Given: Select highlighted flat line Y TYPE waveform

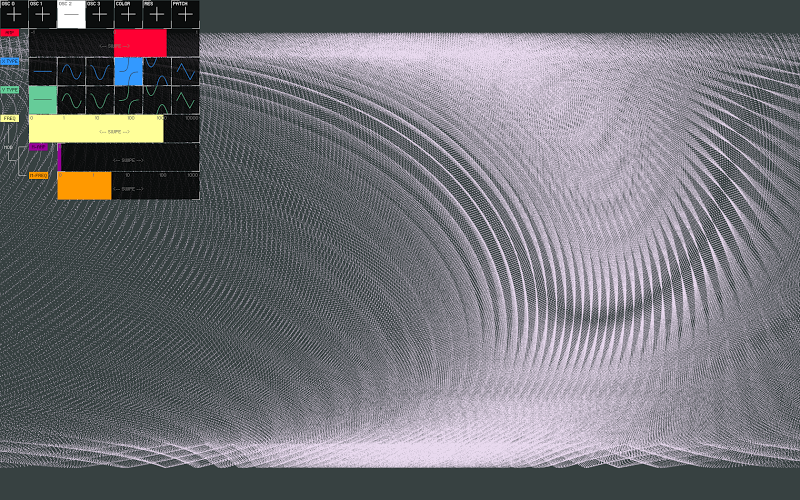Looking at the screenshot, I should point(43,100).
